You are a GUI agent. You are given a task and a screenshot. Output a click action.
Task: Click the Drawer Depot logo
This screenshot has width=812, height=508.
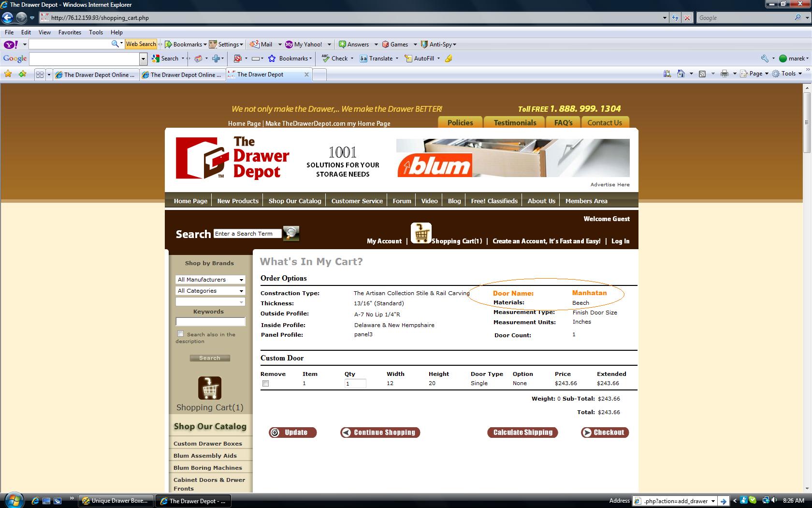(232, 158)
